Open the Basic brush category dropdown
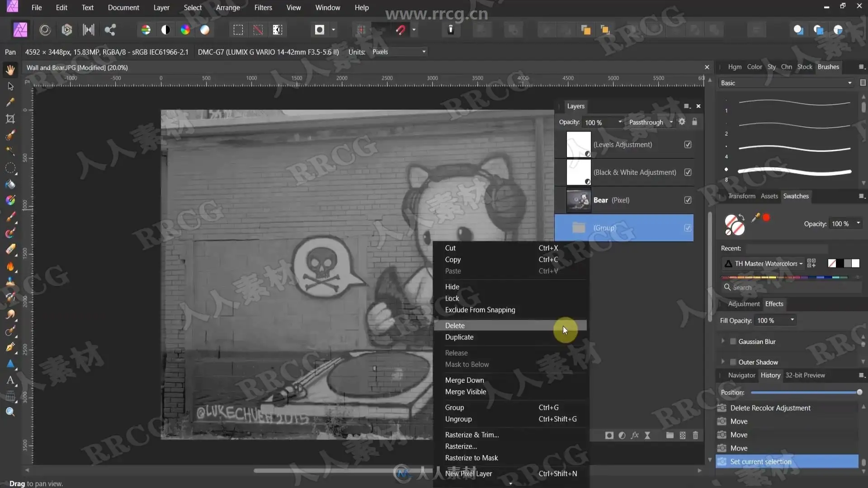The image size is (868, 488). point(786,83)
